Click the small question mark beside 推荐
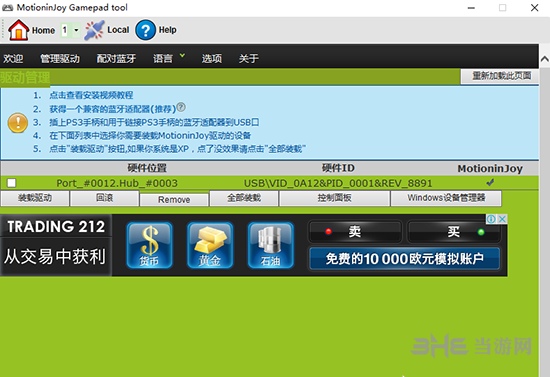This screenshot has height=377, width=550. coord(181,107)
